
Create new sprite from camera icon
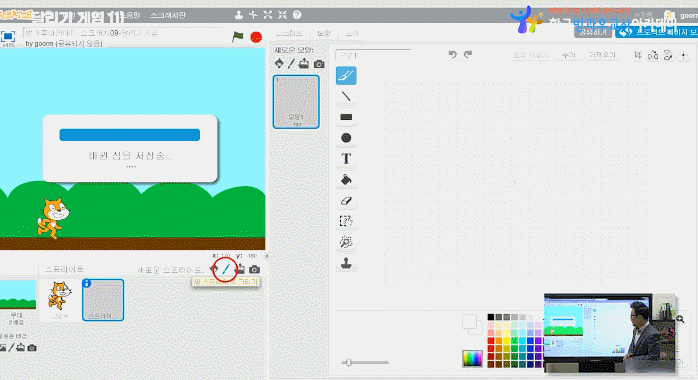[x=254, y=269]
